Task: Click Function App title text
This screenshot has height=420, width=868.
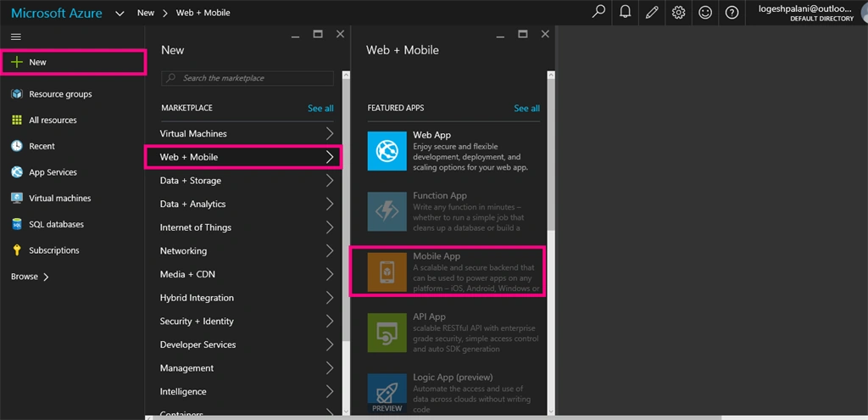Action: click(440, 196)
